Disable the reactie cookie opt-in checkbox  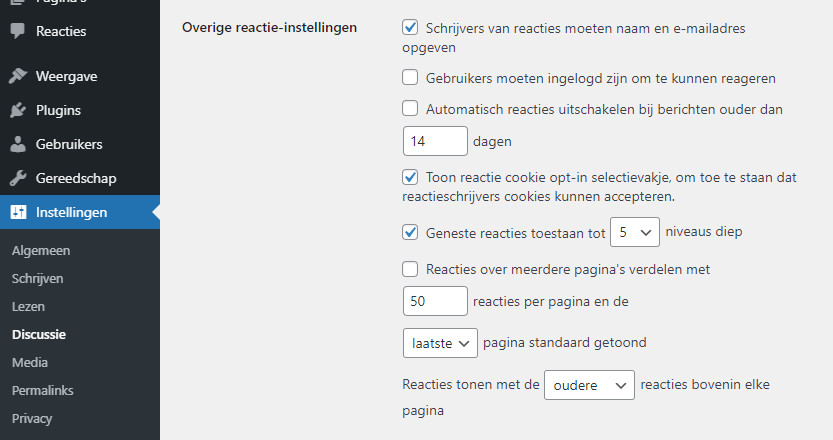[410, 178]
